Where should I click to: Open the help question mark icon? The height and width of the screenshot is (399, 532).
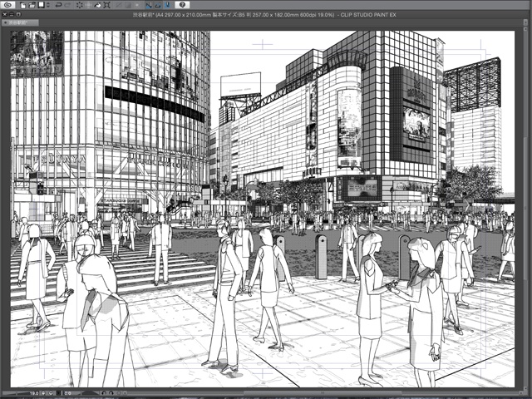click(182, 5)
